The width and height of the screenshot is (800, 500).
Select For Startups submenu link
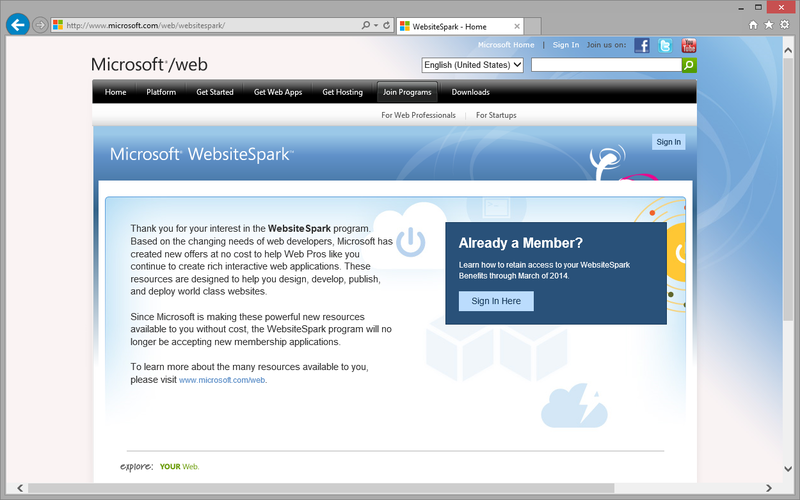[496, 115]
